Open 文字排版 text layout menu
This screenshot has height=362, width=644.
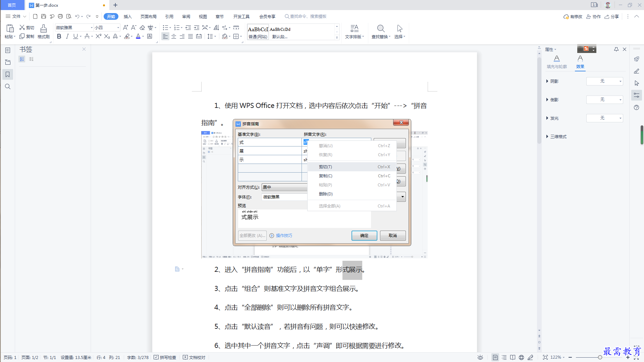pos(355,32)
